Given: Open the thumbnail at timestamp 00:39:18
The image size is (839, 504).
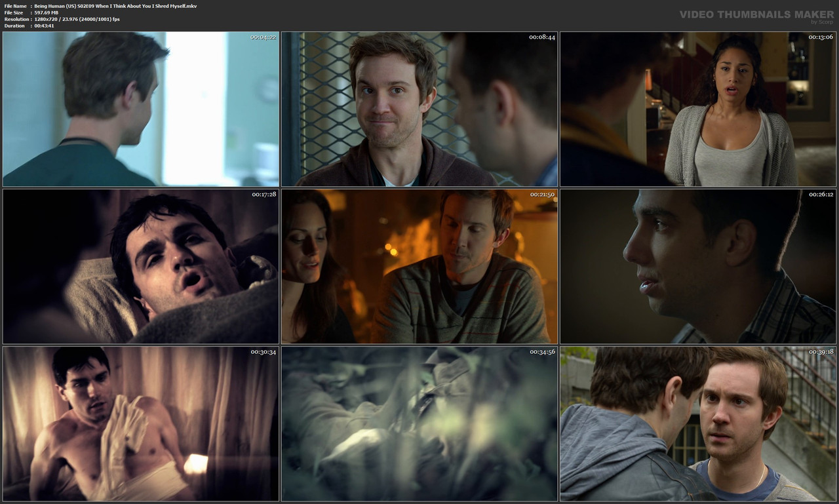Looking at the screenshot, I should (698, 424).
